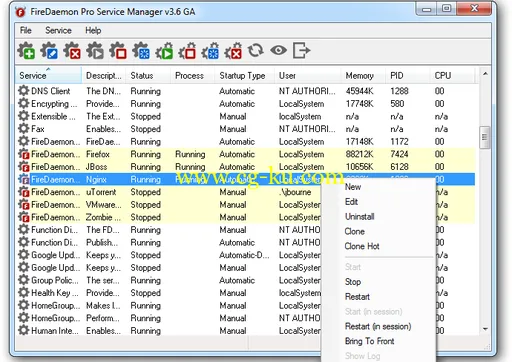Click the circular arrows refresh icon
The image size is (512, 362).
(256, 51)
